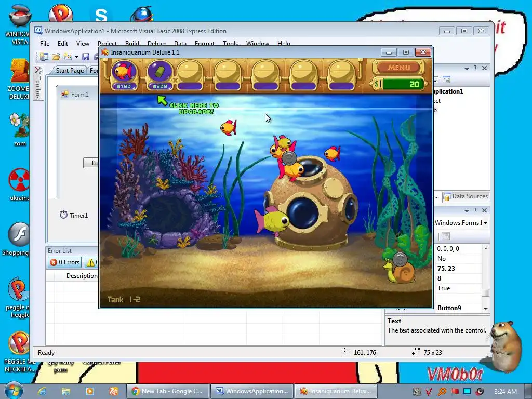Toggle auto-hide pin on Properties panel
Viewport: 532px width, 399px height.
pyautogui.click(x=475, y=211)
